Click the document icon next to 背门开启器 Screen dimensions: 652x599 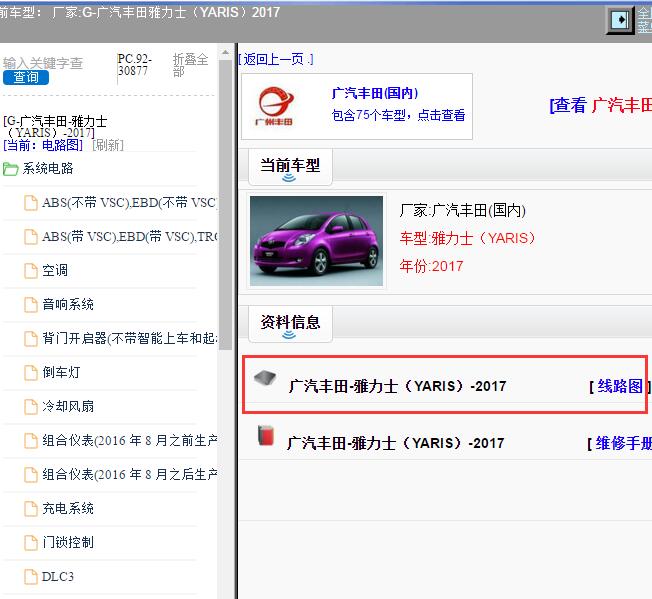click(31, 339)
